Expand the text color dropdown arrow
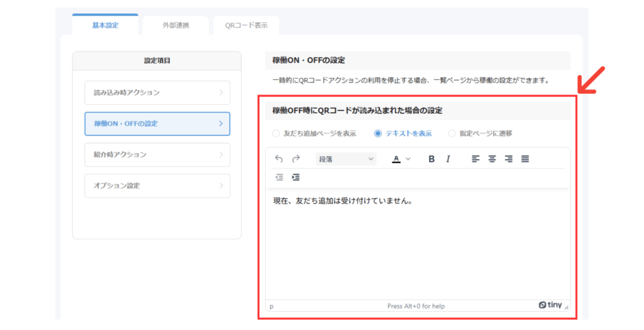644x330 pixels. 408,159
